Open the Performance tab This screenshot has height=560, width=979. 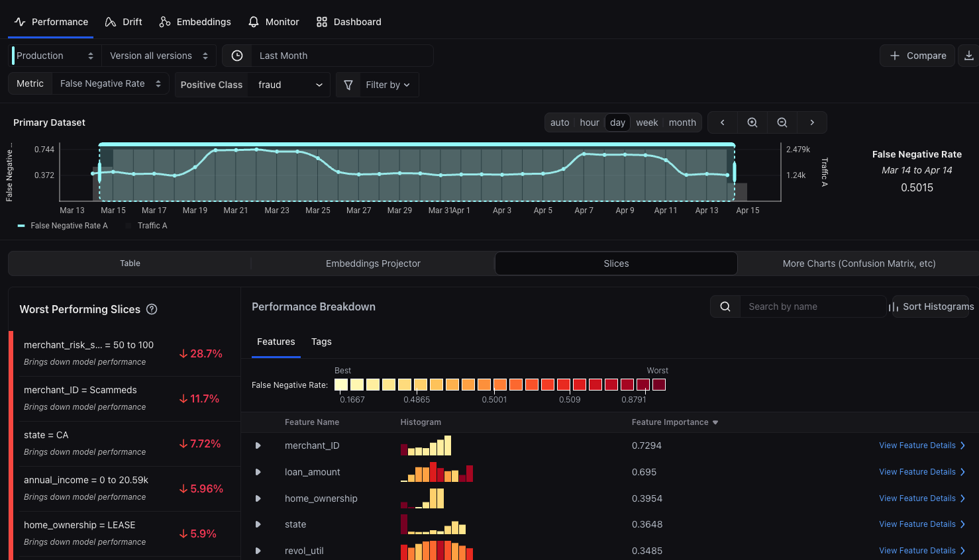point(51,22)
